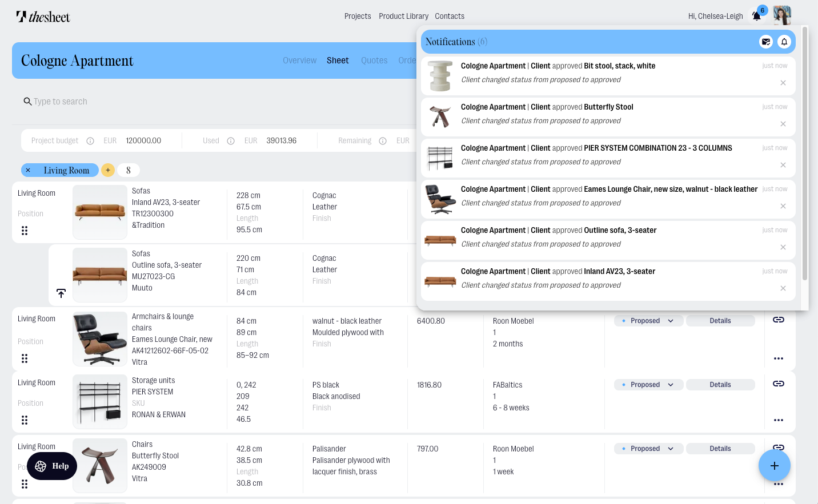Open the Help widget

click(52, 466)
